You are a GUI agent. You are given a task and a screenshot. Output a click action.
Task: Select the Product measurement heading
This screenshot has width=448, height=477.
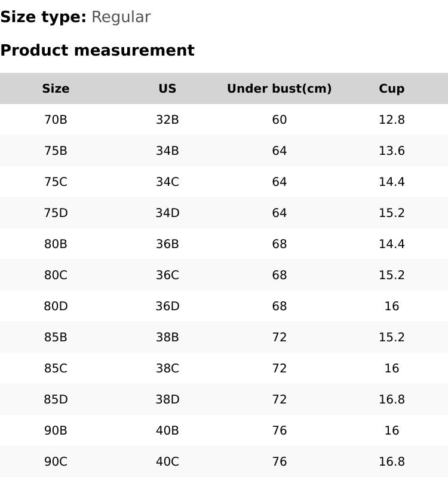click(x=97, y=50)
